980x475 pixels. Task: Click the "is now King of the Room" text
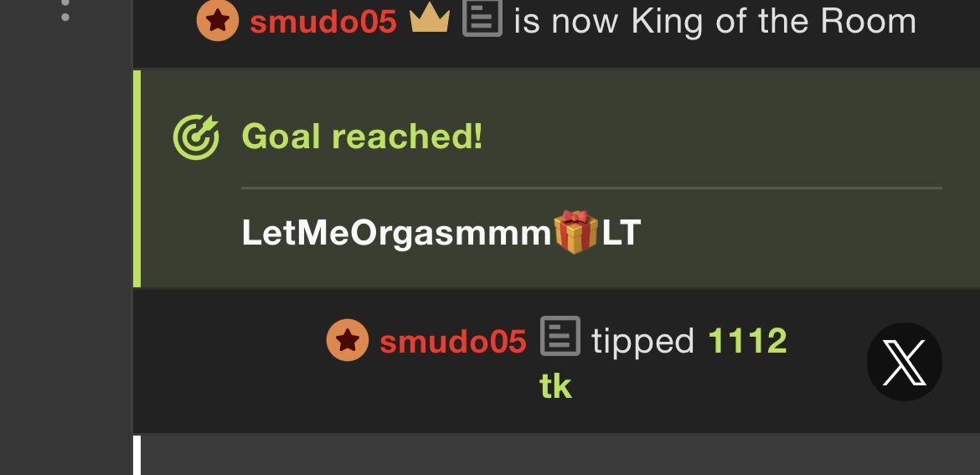click(x=715, y=21)
